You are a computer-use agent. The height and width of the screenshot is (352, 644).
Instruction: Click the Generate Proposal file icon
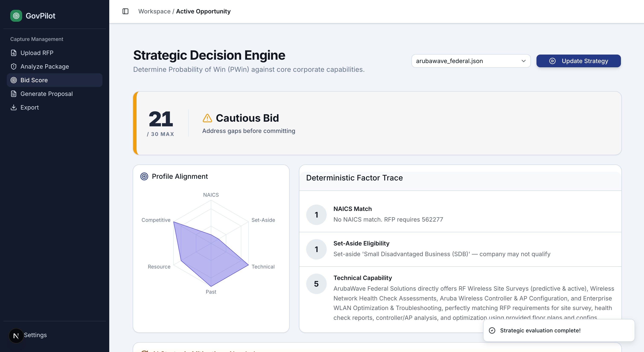14,94
